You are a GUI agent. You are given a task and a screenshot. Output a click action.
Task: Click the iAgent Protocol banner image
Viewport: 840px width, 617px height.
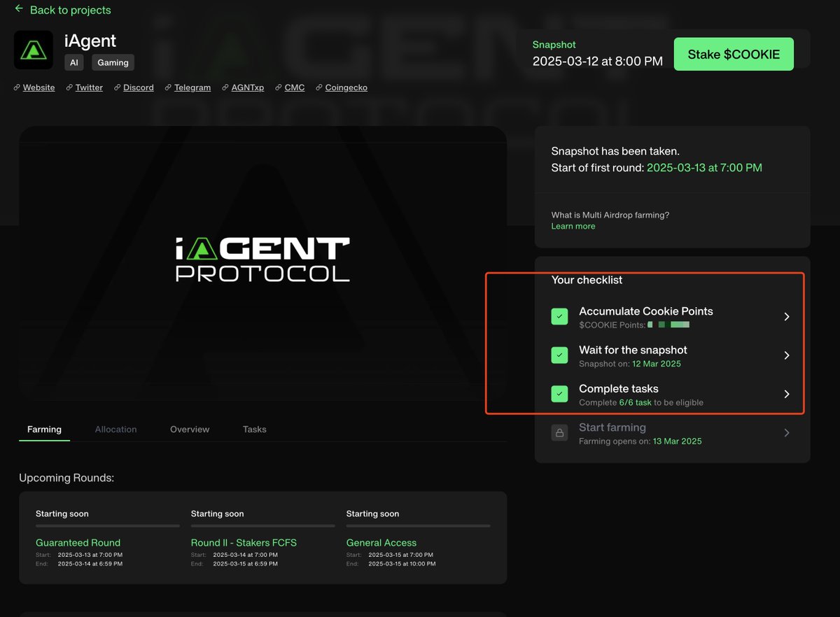click(262, 263)
